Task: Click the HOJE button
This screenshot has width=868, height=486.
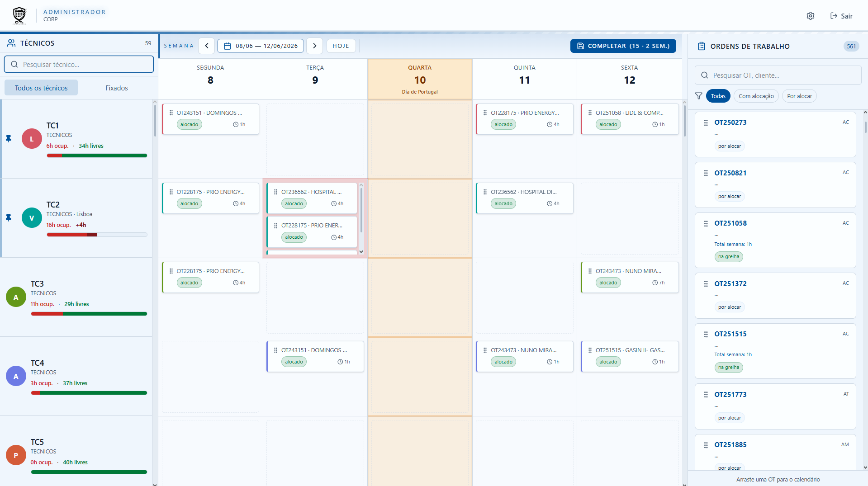Action: point(341,46)
